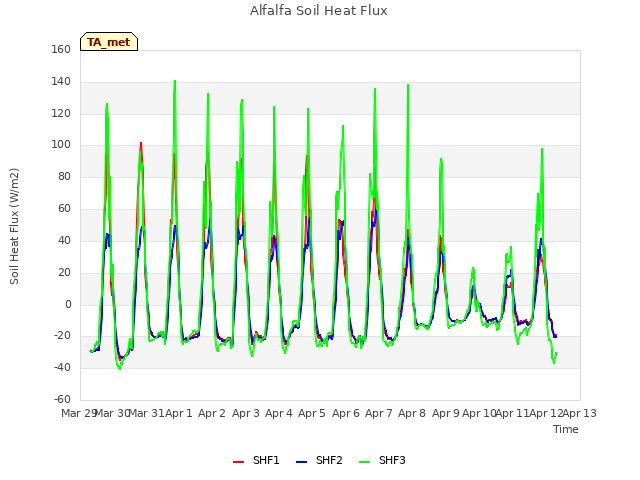The height and width of the screenshot is (480, 640).
Task: Toggle the SHF2 legend entry
Action: pyautogui.click(x=319, y=460)
